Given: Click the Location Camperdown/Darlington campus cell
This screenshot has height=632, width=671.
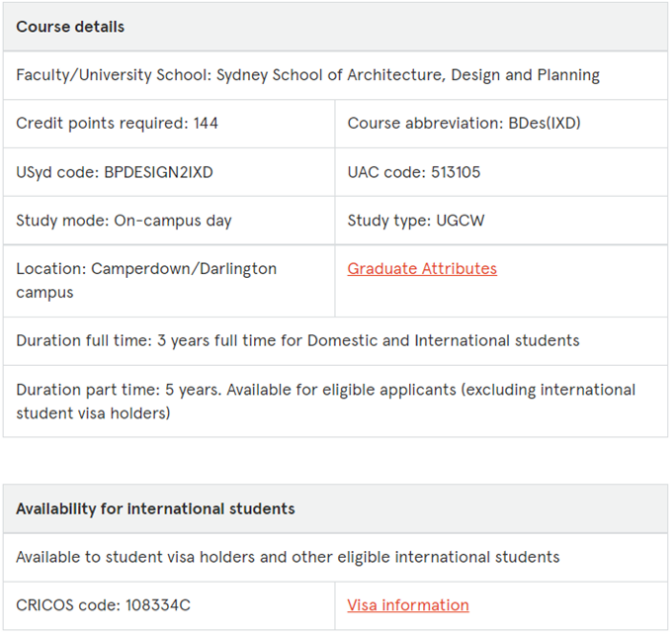Looking at the screenshot, I should [x=146, y=280].
